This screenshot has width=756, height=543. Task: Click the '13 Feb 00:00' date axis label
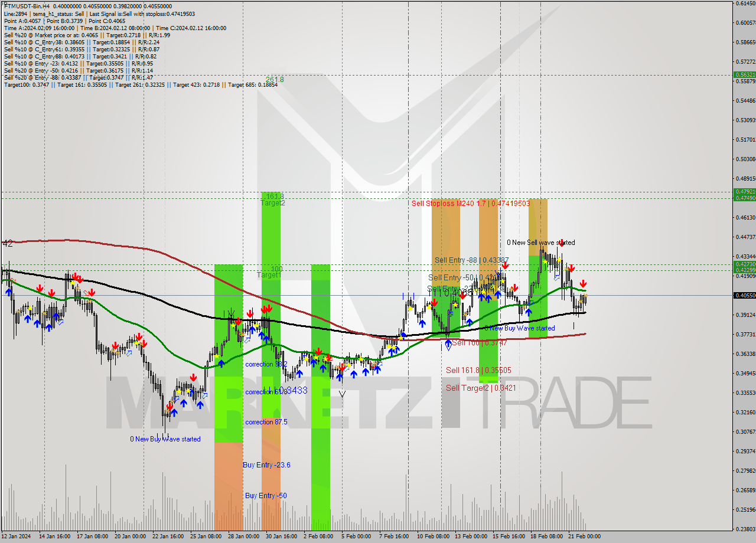[x=470, y=537]
